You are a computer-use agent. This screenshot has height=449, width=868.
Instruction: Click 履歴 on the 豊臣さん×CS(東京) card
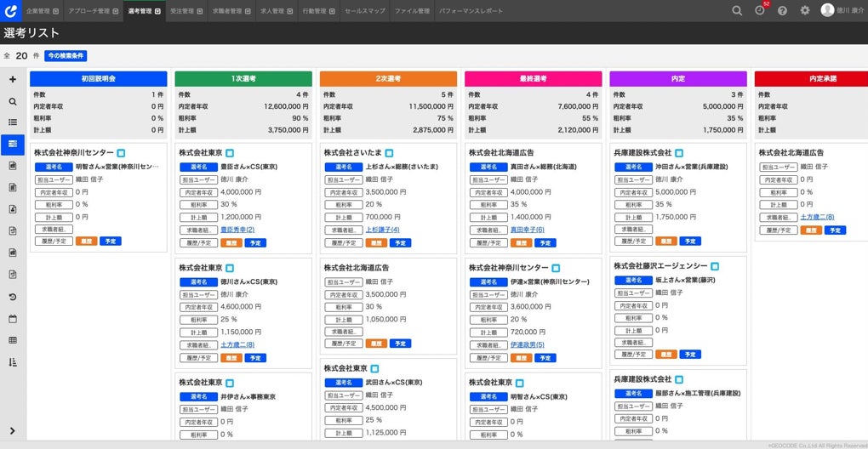click(231, 242)
